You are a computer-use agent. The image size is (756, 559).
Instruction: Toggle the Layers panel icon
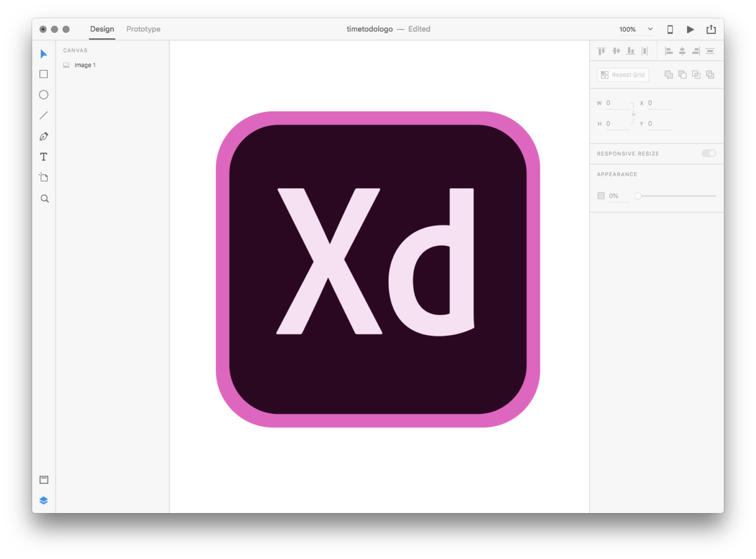[x=44, y=500]
